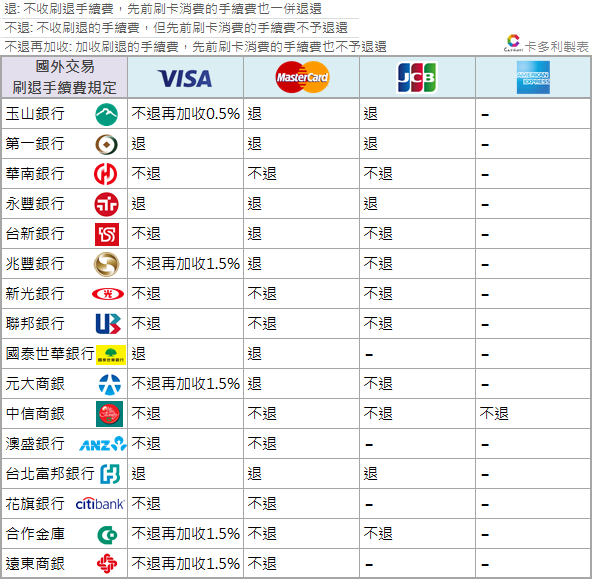
Task: Select 永豐銀行 JCB cell 退
Action: (x=417, y=204)
